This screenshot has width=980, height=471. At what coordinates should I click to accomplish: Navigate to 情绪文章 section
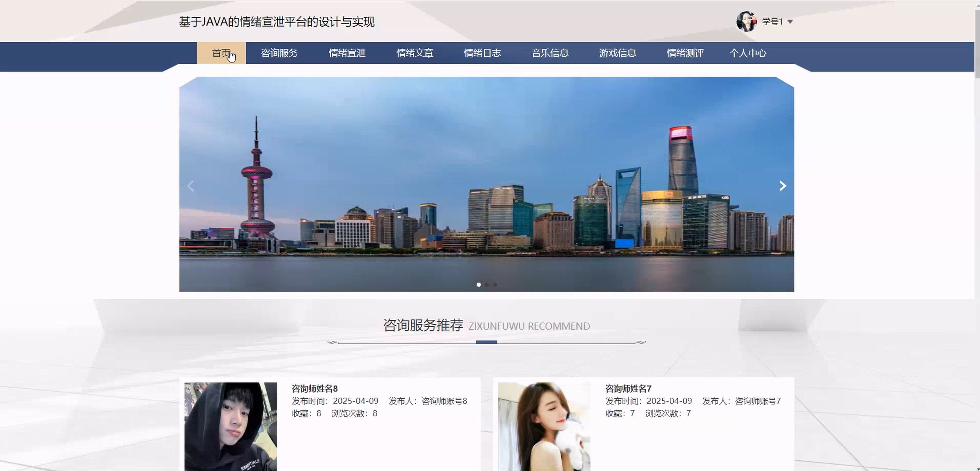tap(415, 53)
